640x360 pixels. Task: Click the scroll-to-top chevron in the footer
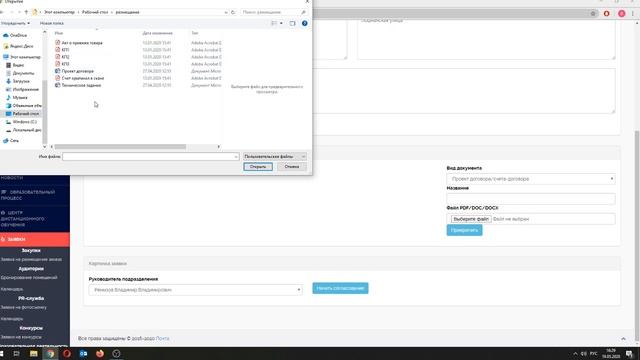tap(623, 339)
